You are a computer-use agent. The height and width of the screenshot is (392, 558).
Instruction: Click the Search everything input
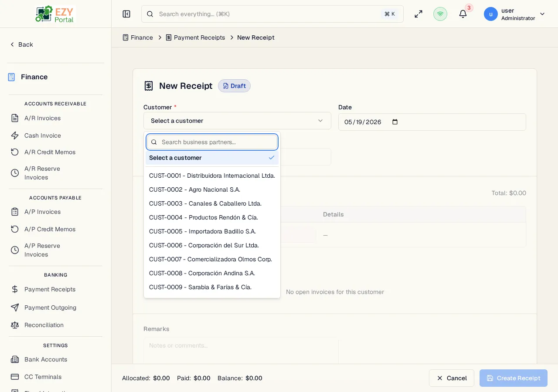click(x=272, y=14)
